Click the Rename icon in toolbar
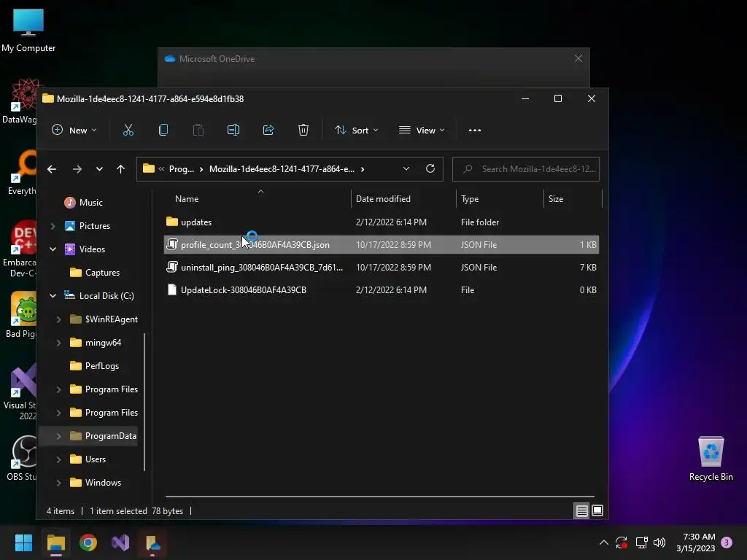The width and height of the screenshot is (747, 560). pyautogui.click(x=233, y=130)
